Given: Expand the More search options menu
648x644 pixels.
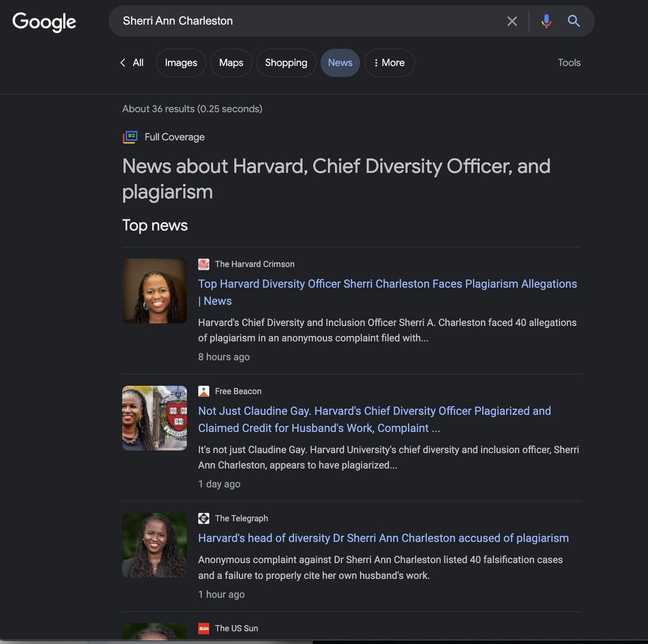Looking at the screenshot, I should coord(389,63).
